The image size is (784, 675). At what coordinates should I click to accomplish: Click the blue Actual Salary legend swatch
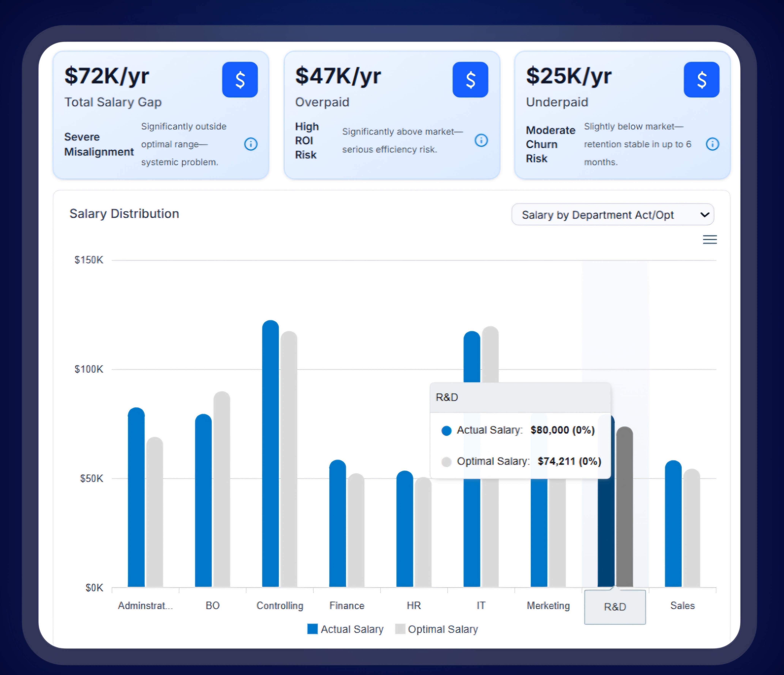click(x=312, y=629)
